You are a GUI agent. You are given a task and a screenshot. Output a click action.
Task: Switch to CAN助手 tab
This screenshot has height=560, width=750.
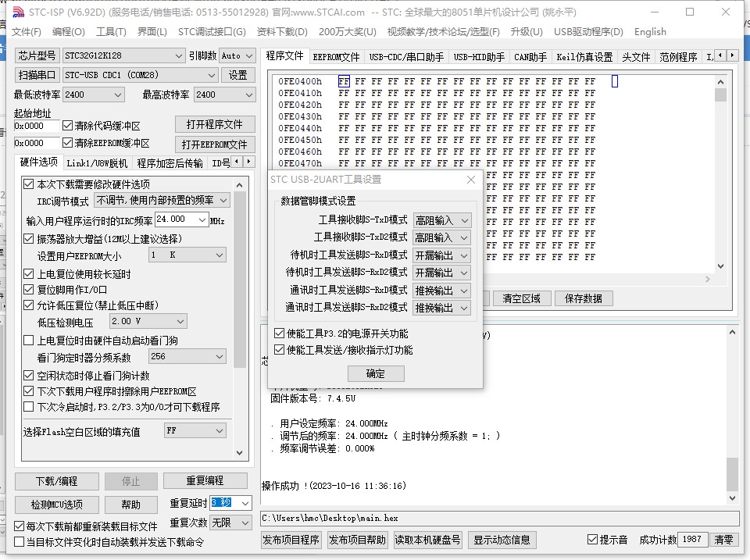(530, 57)
